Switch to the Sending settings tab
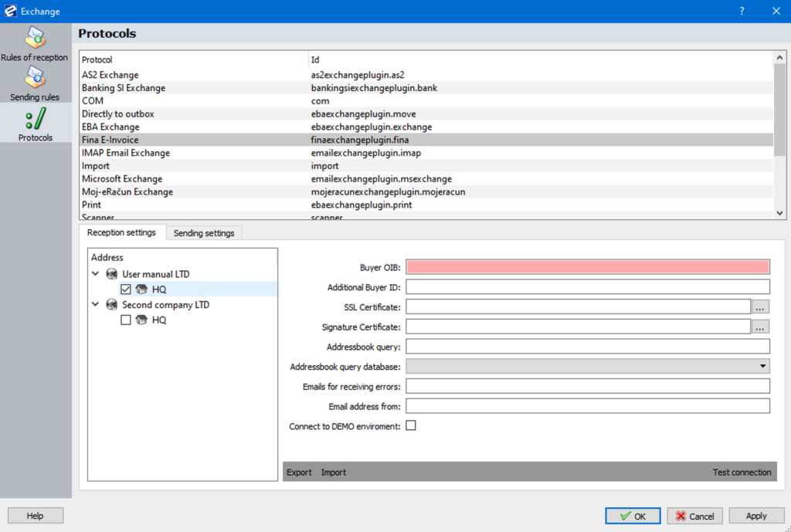Image resolution: width=791 pixels, height=532 pixels. 204,233
